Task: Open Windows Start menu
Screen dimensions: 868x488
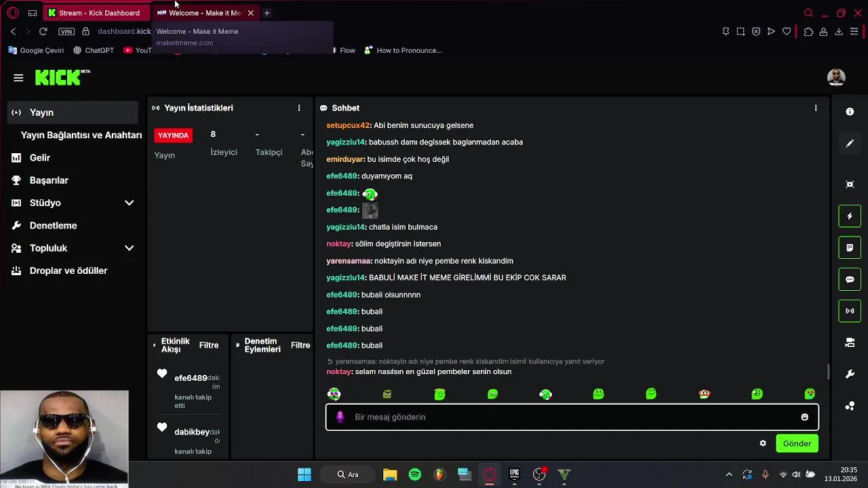Action: pyautogui.click(x=304, y=474)
